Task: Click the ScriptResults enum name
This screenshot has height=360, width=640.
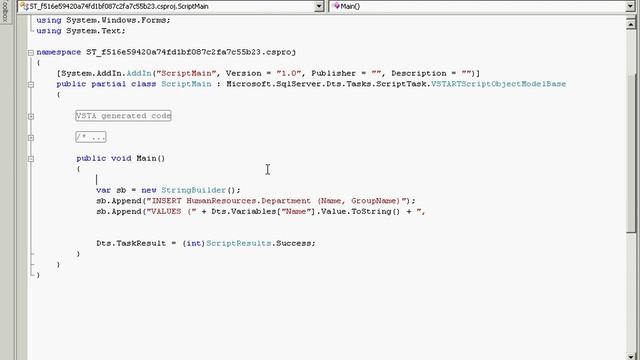Action: coord(238,243)
